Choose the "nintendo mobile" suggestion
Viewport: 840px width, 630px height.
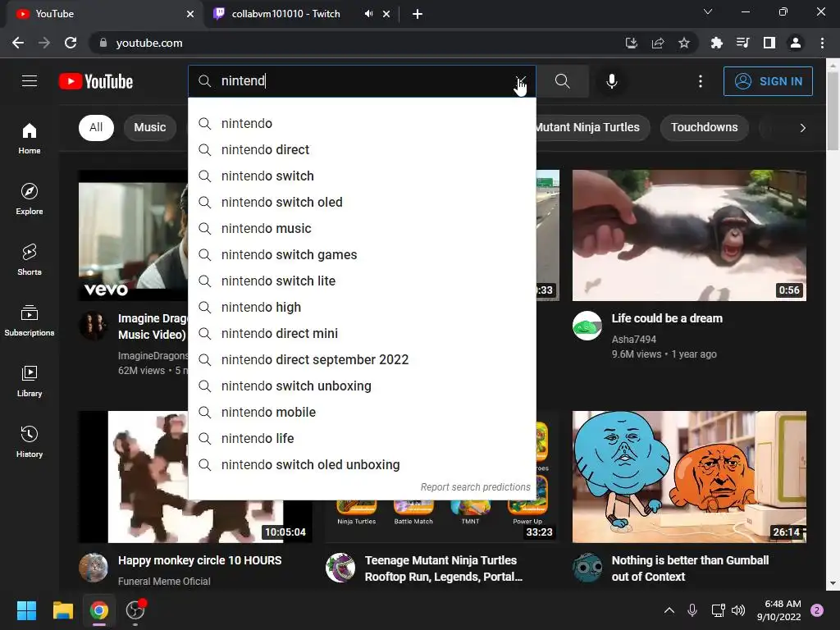[x=362, y=413]
